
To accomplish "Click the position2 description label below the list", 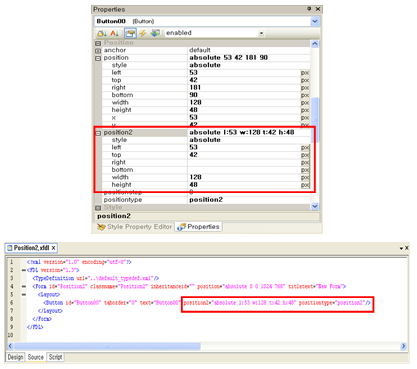I will tap(114, 216).
